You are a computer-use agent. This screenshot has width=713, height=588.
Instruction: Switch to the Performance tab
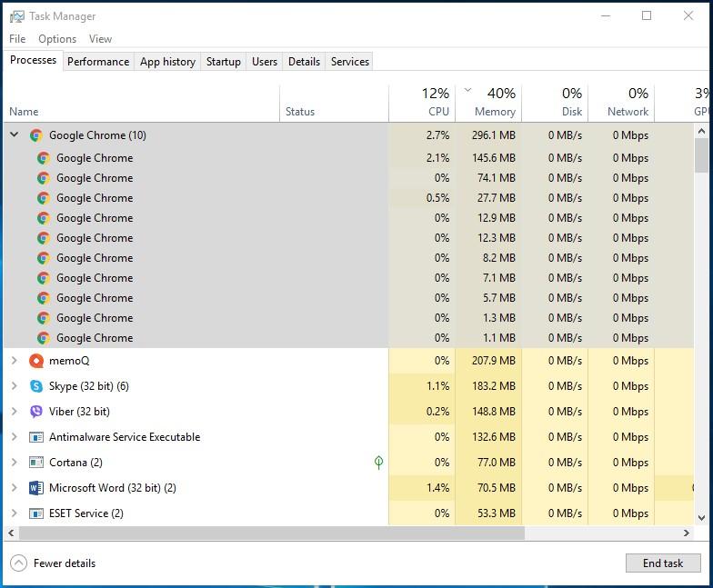point(98,62)
